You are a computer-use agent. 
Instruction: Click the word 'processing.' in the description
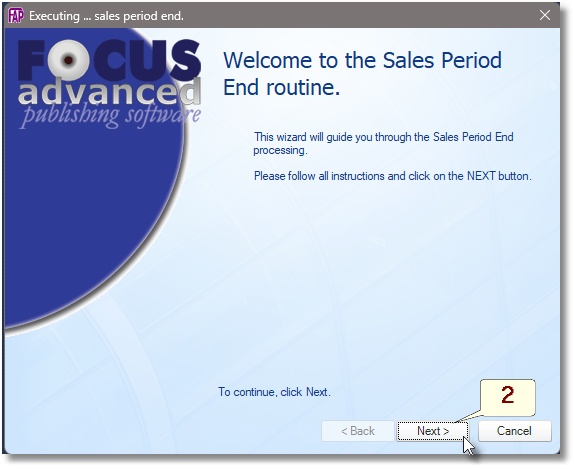280,150
